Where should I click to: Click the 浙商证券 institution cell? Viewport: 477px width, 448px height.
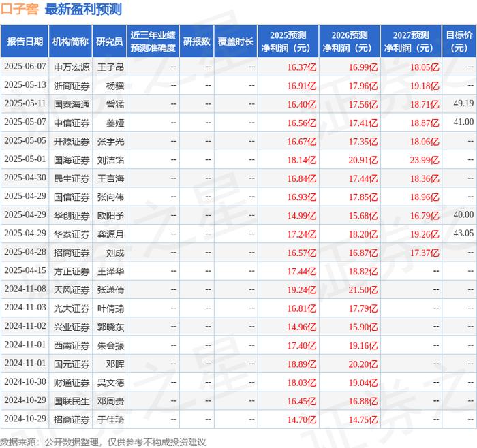[x=72, y=86]
